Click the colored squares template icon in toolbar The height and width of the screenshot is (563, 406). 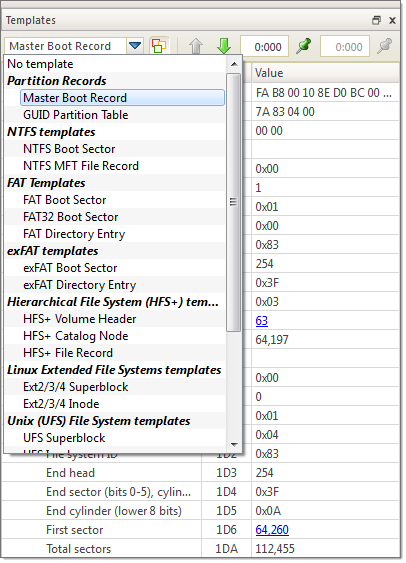tap(159, 46)
